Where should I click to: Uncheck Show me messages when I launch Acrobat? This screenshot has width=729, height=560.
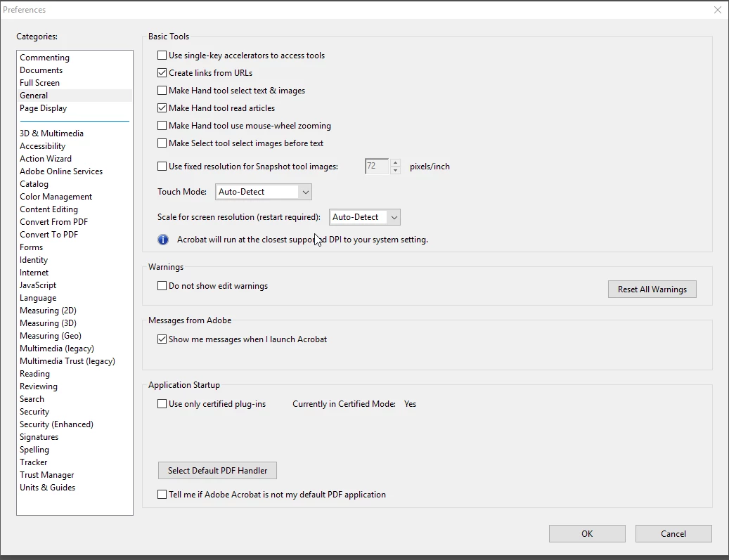click(162, 339)
